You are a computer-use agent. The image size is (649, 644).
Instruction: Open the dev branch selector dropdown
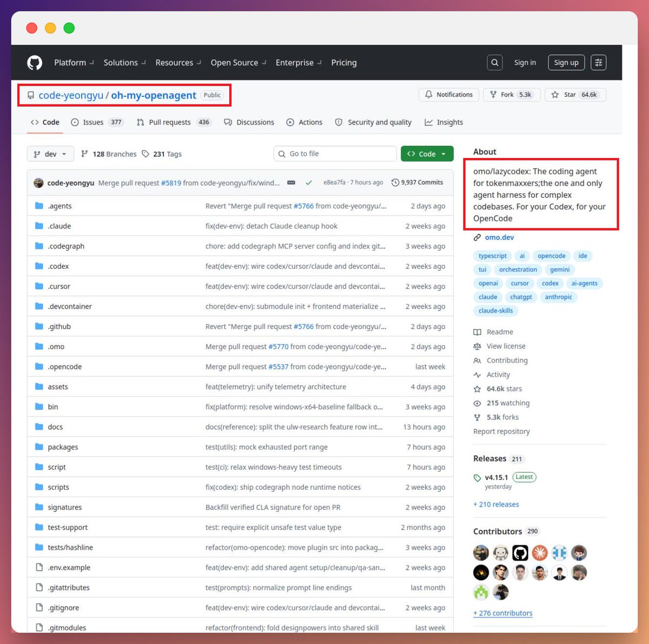[x=50, y=154]
